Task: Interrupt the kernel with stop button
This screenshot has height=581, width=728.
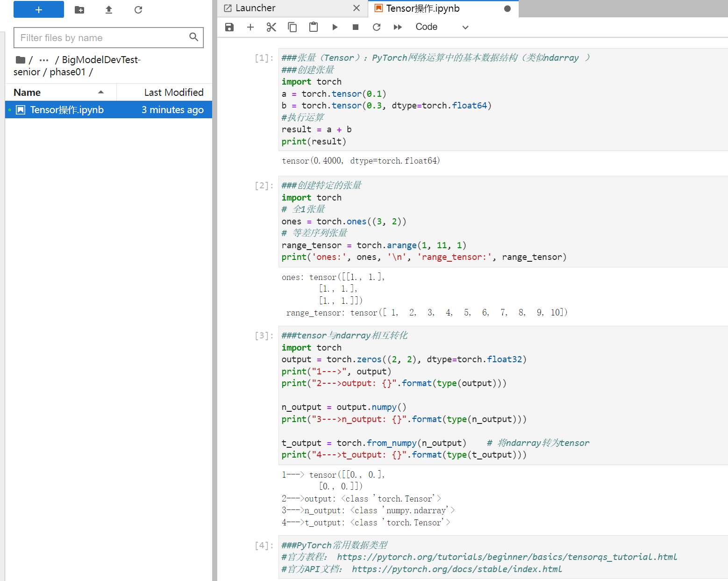Action: [356, 27]
